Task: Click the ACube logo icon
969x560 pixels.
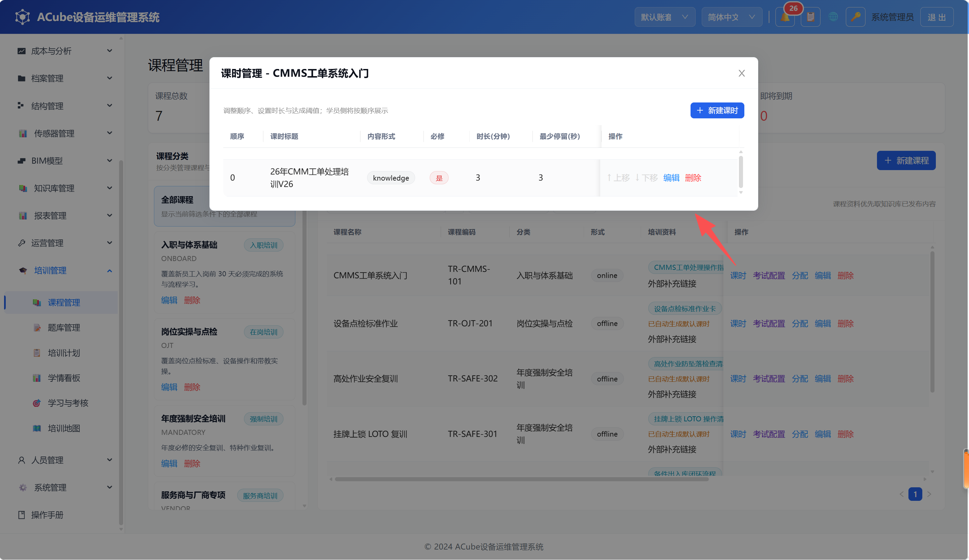Action: pyautogui.click(x=22, y=17)
